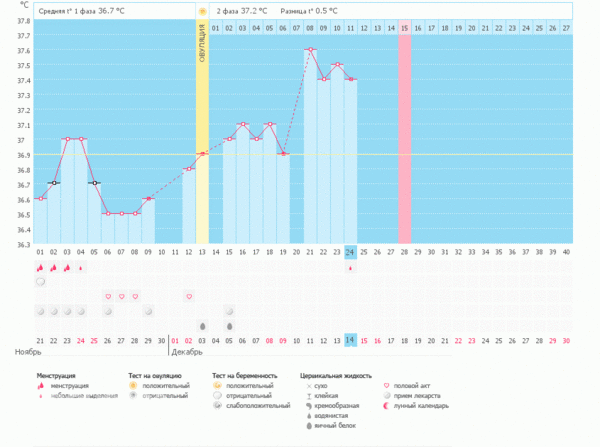Click the positive ovulation test legend icon
Viewport: 600px width, 447px height.
coord(132,384)
